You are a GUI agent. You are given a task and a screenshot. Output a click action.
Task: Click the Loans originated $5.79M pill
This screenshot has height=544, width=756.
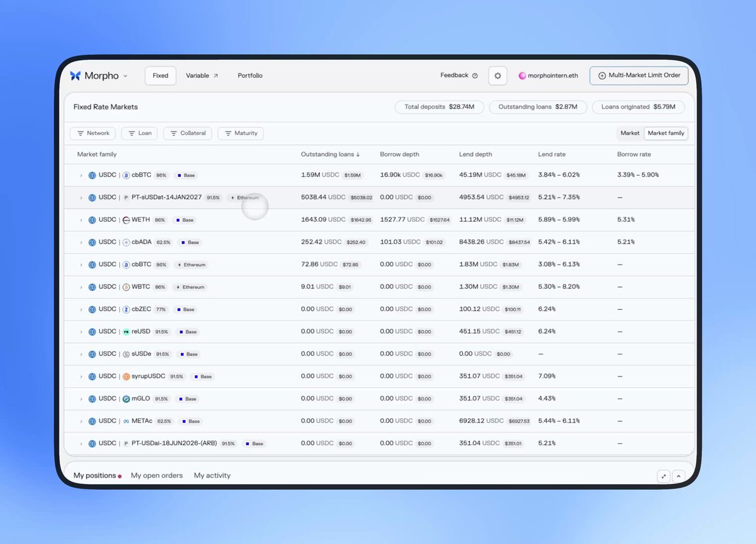pyautogui.click(x=638, y=107)
